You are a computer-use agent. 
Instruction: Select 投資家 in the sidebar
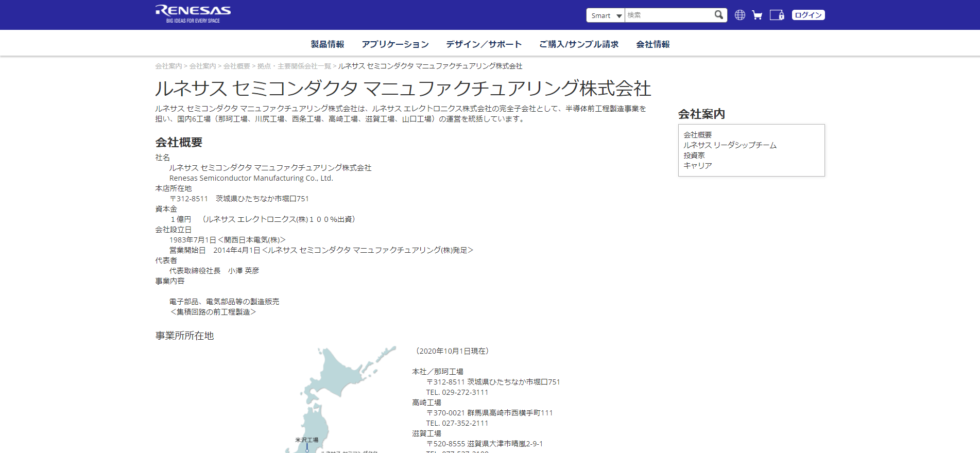pyautogui.click(x=694, y=155)
